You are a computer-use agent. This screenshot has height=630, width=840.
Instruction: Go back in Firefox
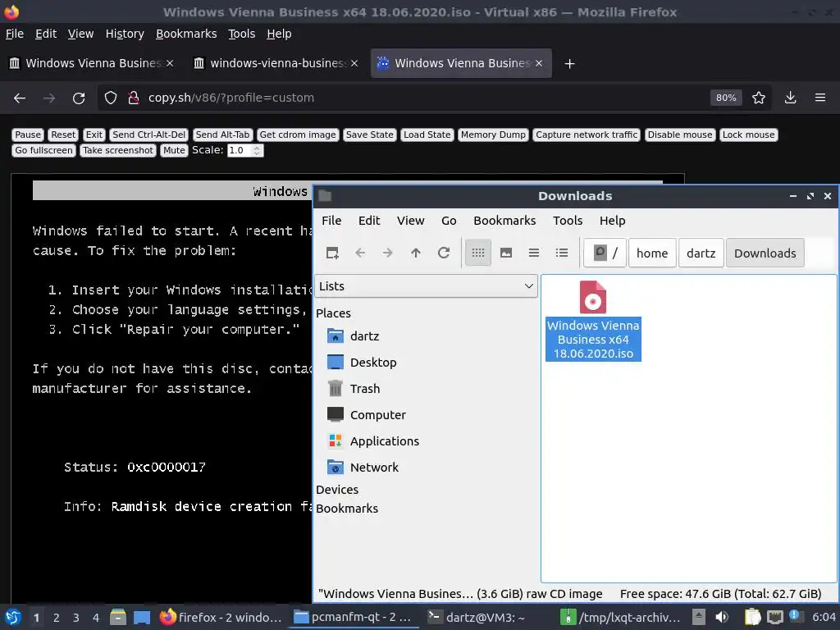(x=20, y=98)
